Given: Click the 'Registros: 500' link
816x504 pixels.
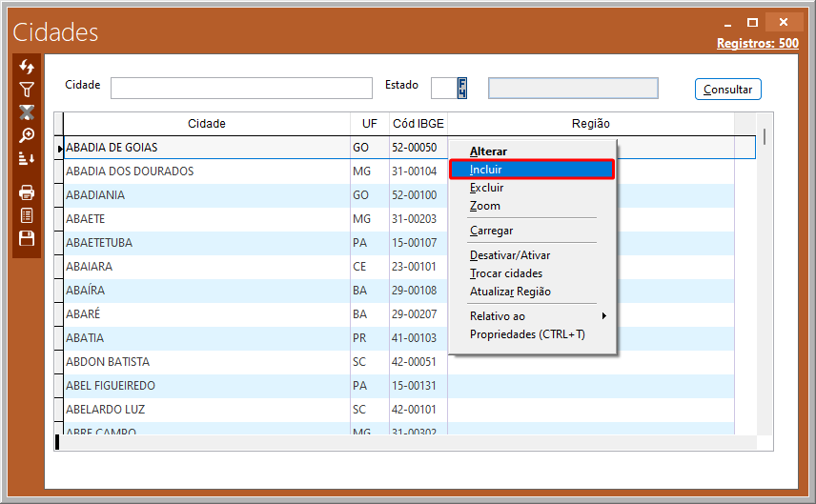Looking at the screenshot, I should pyautogui.click(x=757, y=43).
